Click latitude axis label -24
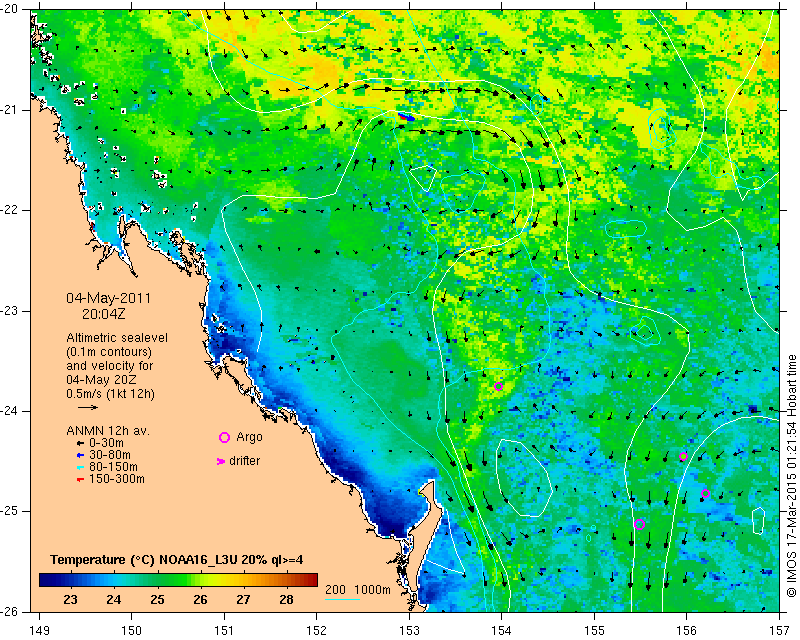 pos(10,411)
